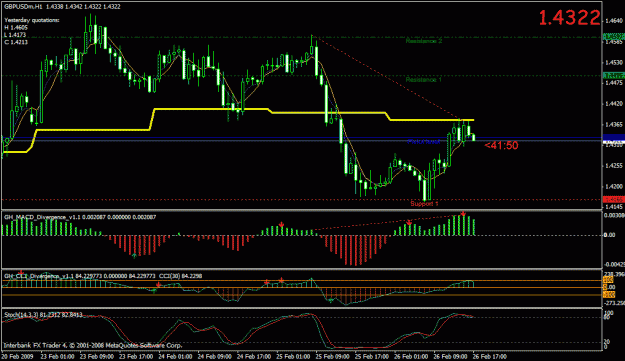Click the MACD 0.00 zero level label

click(x=609, y=235)
